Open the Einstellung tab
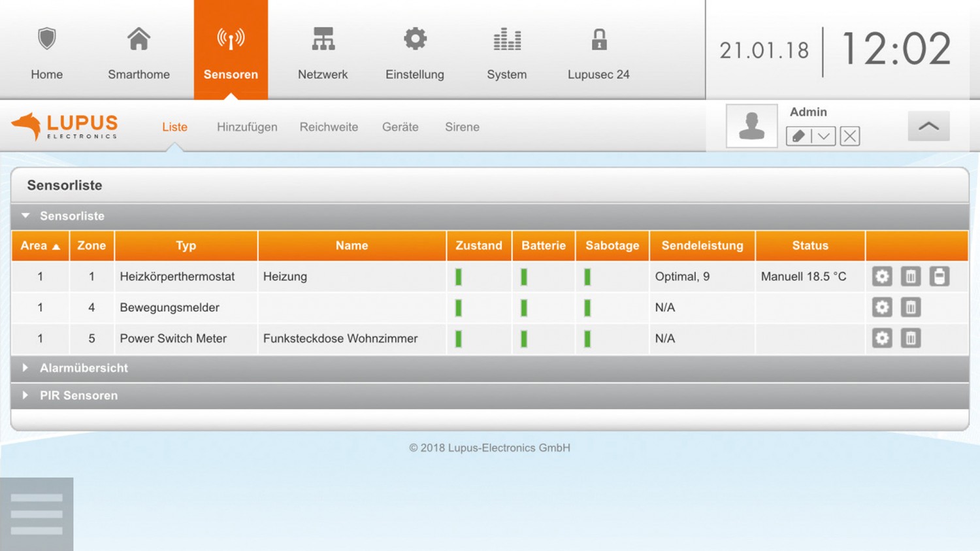 point(415,54)
